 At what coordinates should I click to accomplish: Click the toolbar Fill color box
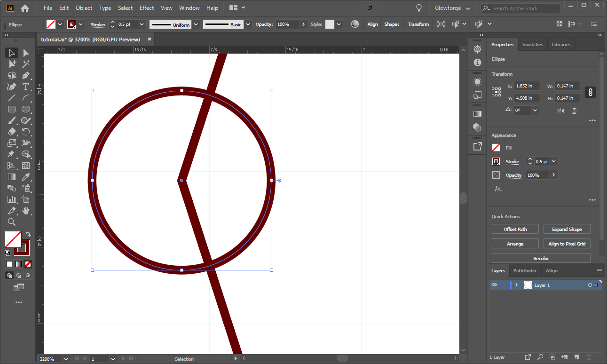pyautogui.click(x=13, y=239)
